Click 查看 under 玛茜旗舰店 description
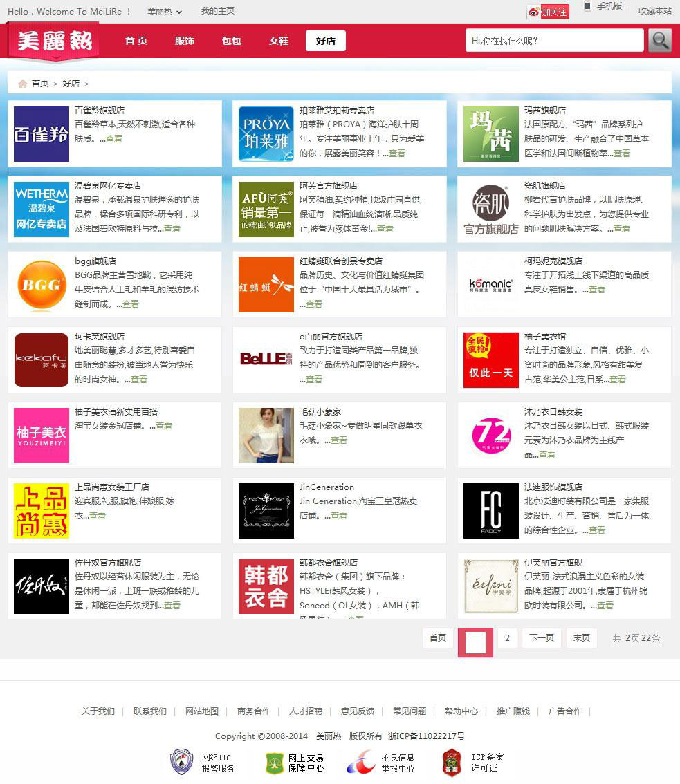The width and height of the screenshot is (680, 784). (x=622, y=153)
